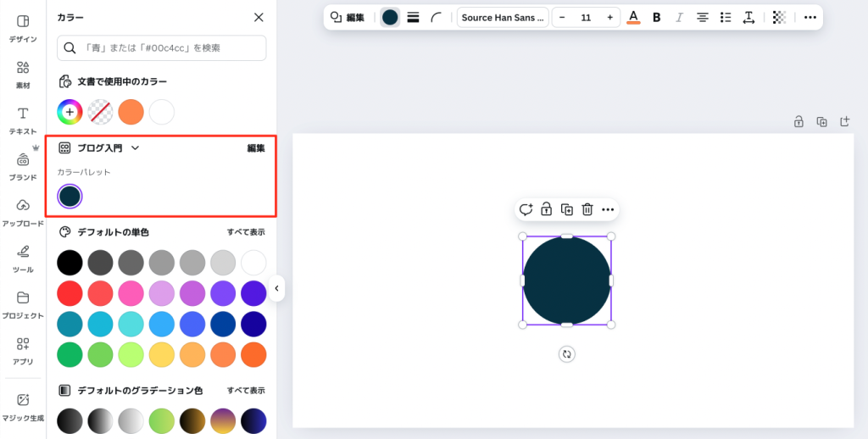This screenshot has width=868, height=439.
Task: Click the duplicate icon above circle
Action: 566,209
